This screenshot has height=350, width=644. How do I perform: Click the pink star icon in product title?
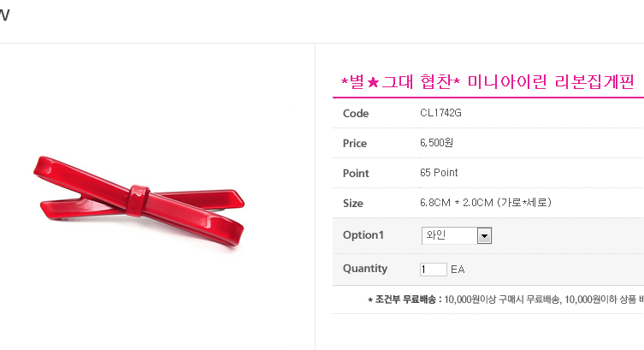click(373, 82)
